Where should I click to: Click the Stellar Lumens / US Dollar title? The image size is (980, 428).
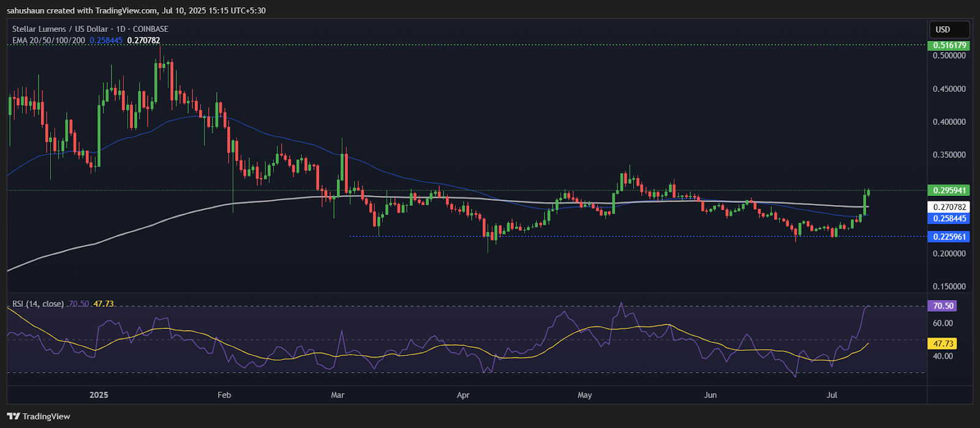(60, 29)
